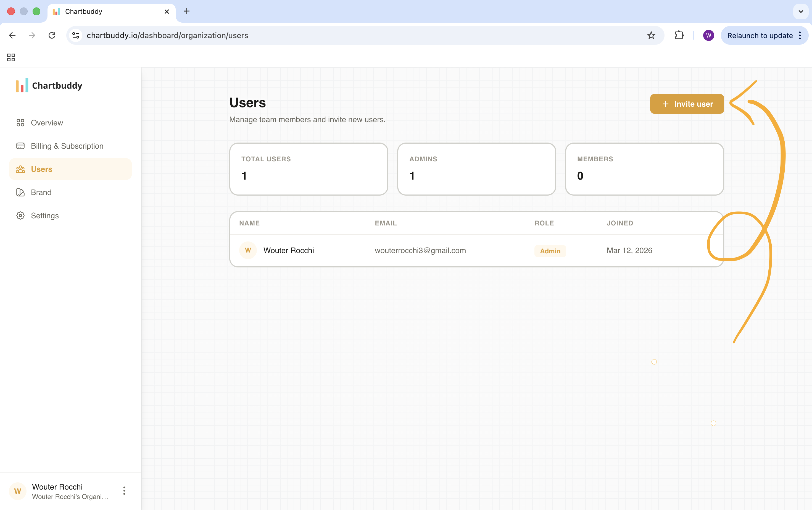The image size is (812, 510).
Task: Open Brand using the swatch icon
Action: click(20, 192)
